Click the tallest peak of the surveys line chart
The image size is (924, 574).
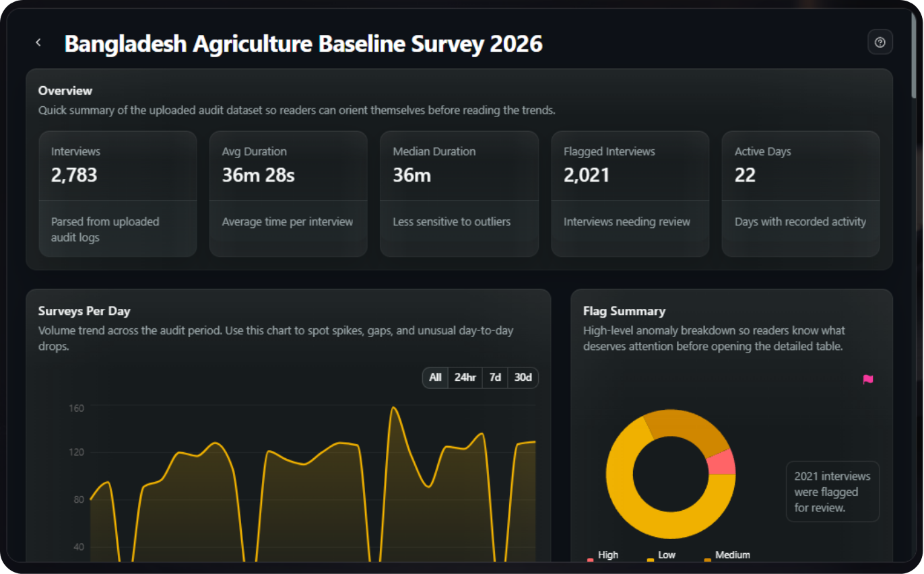[x=394, y=408]
